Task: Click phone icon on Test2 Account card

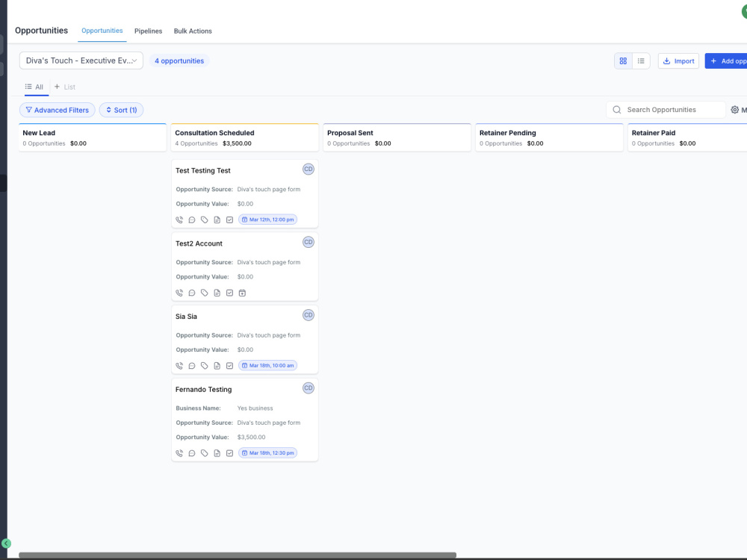Action: click(179, 293)
